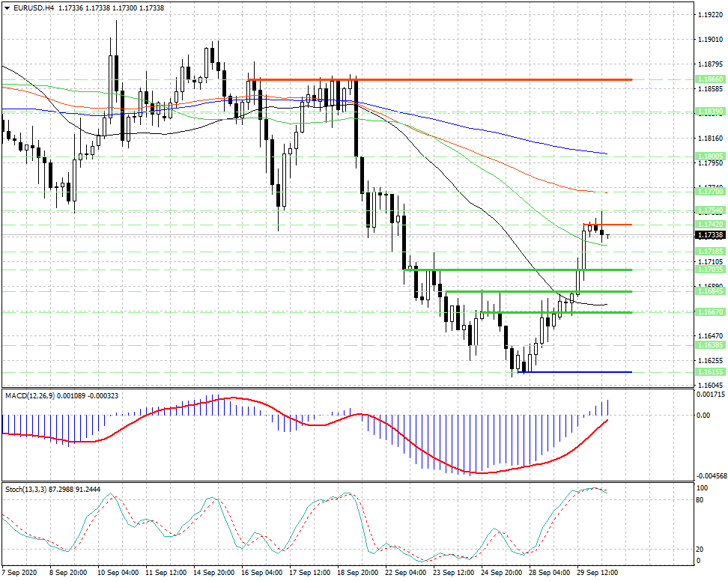Click the -0.004568 value on the MACD scale
Image resolution: width=728 pixels, height=581 pixels.
click(x=711, y=476)
